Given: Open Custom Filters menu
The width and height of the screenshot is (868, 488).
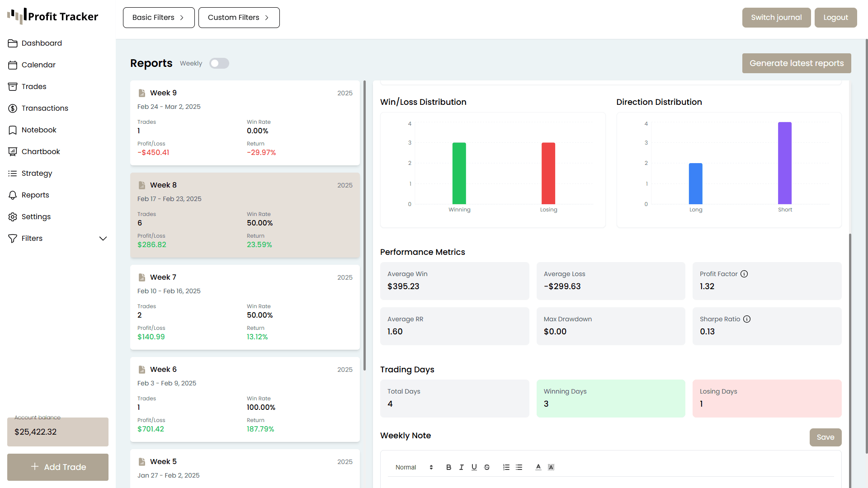Looking at the screenshot, I should [239, 17].
